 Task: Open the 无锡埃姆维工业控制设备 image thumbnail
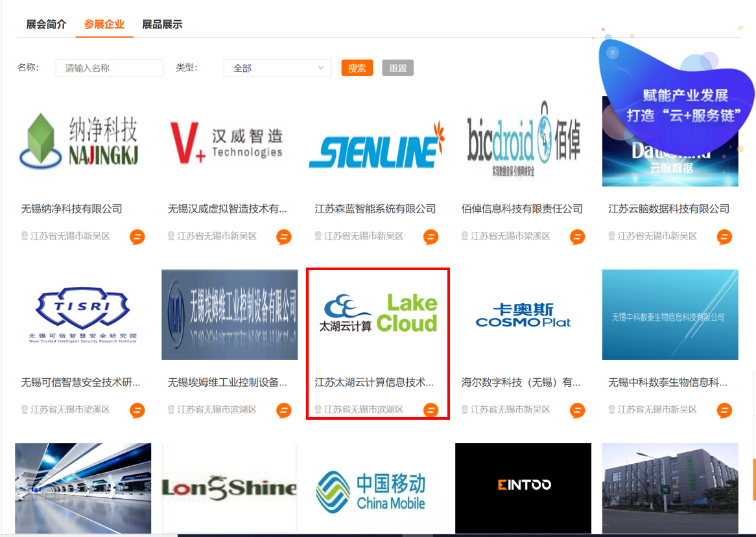(x=230, y=315)
